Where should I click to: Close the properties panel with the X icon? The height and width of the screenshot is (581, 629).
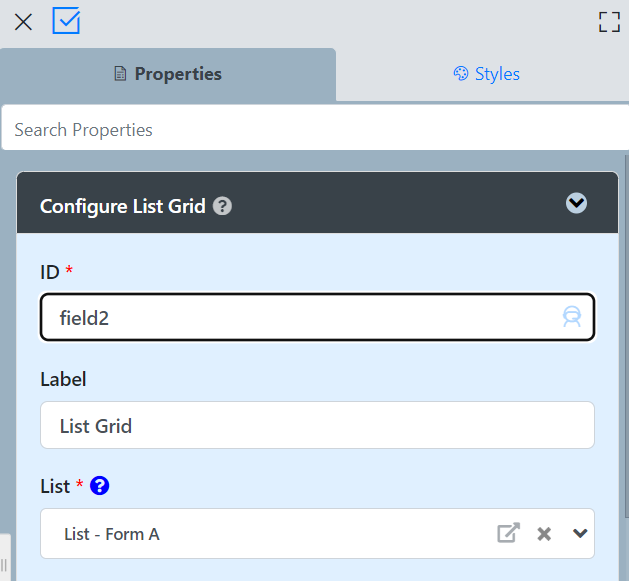click(x=23, y=22)
